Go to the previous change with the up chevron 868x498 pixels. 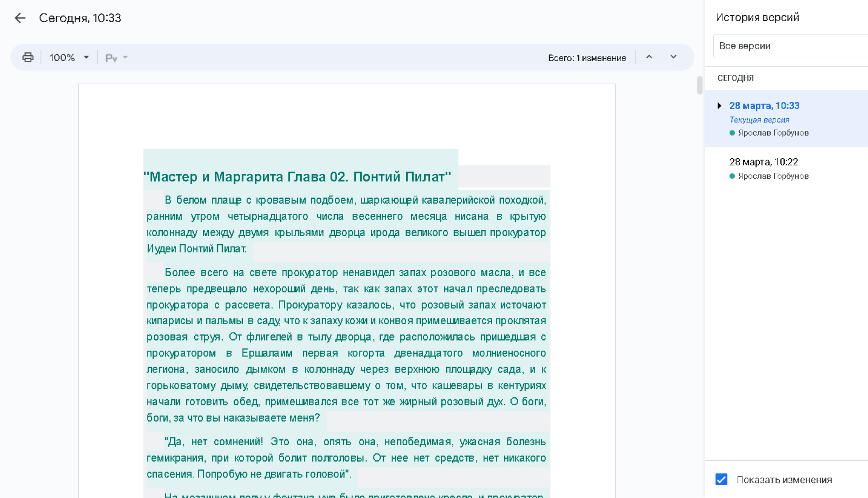click(x=649, y=57)
